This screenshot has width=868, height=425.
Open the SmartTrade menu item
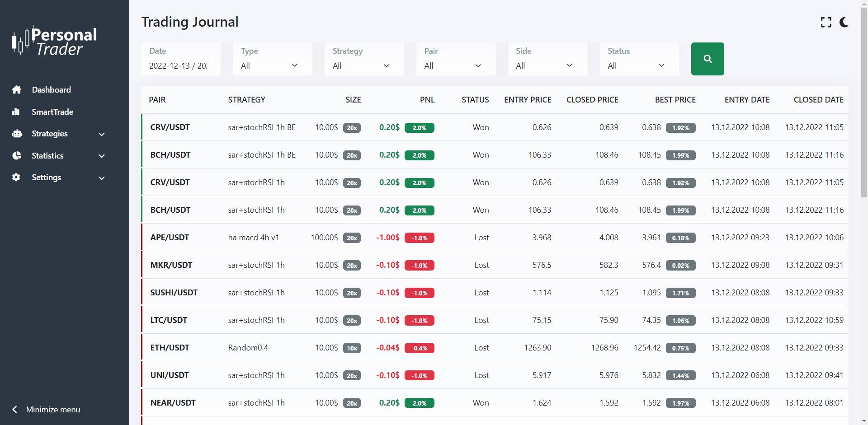click(52, 112)
